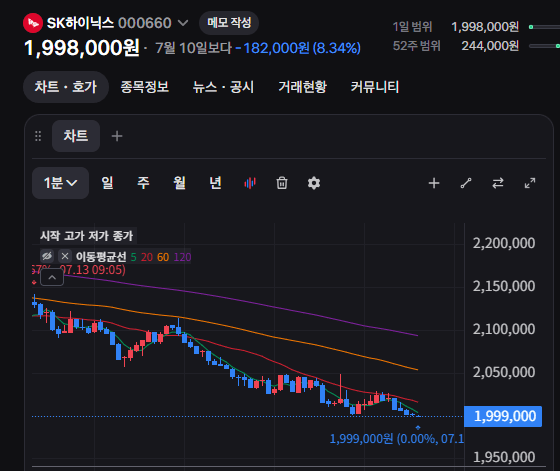Open the 커뮤니티 tab

[375, 87]
